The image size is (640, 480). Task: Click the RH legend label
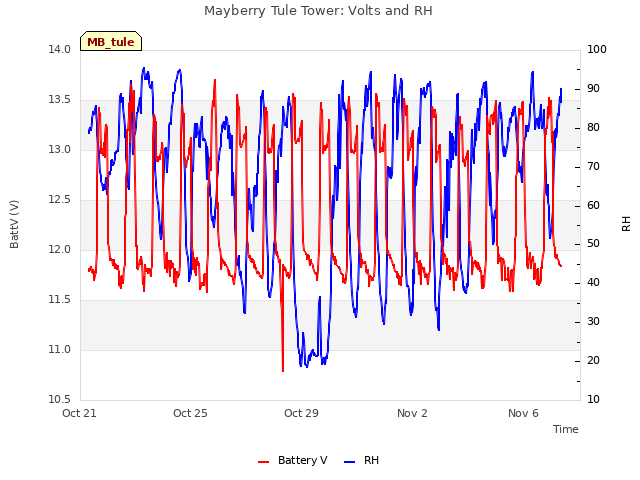point(371,460)
